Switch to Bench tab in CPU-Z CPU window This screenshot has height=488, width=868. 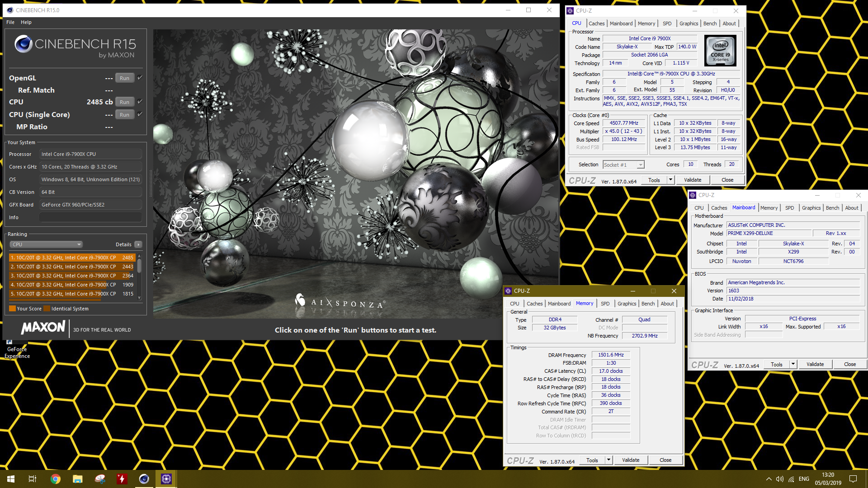tap(710, 23)
